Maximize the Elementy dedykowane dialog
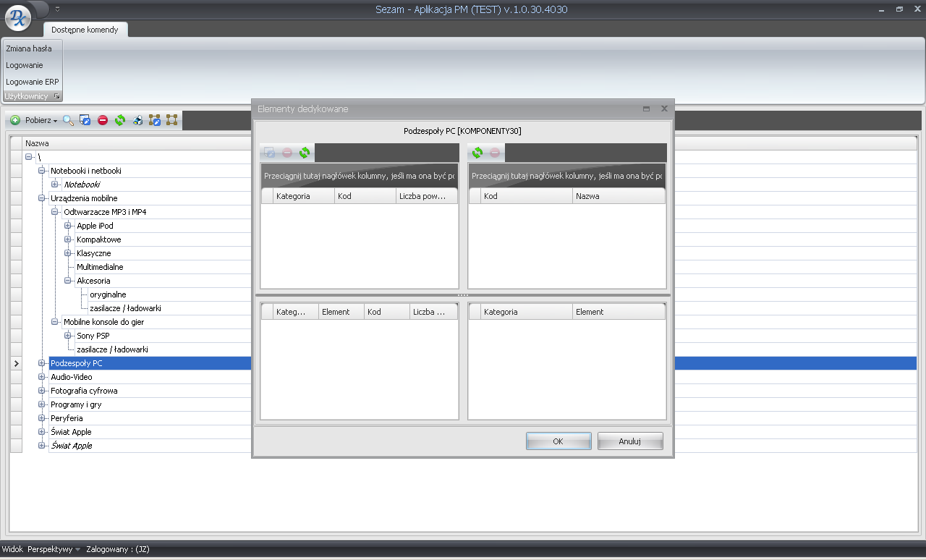The height and width of the screenshot is (560, 926). tap(646, 109)
